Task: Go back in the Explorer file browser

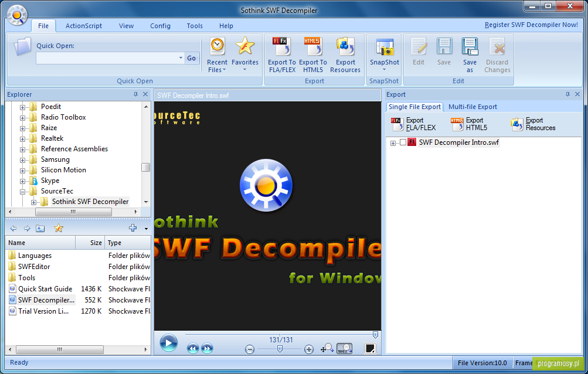Action: pyautogui.click(x=13, y=228)
